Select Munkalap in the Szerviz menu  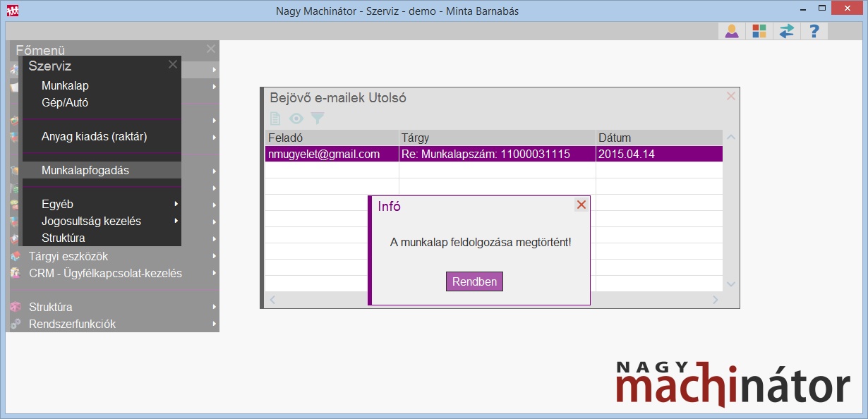point(65,85)
